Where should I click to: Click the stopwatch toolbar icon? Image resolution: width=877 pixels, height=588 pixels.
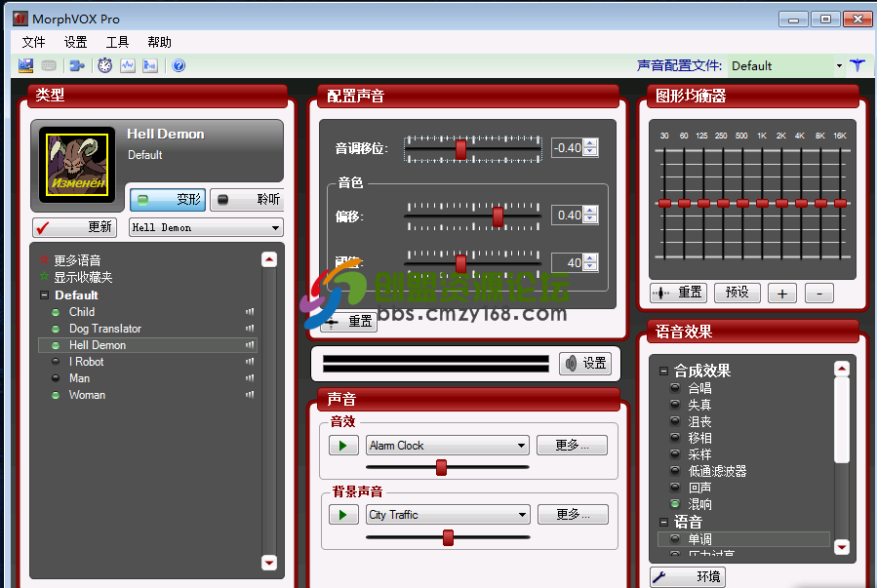pyautogui.click(x=105, y=65)
